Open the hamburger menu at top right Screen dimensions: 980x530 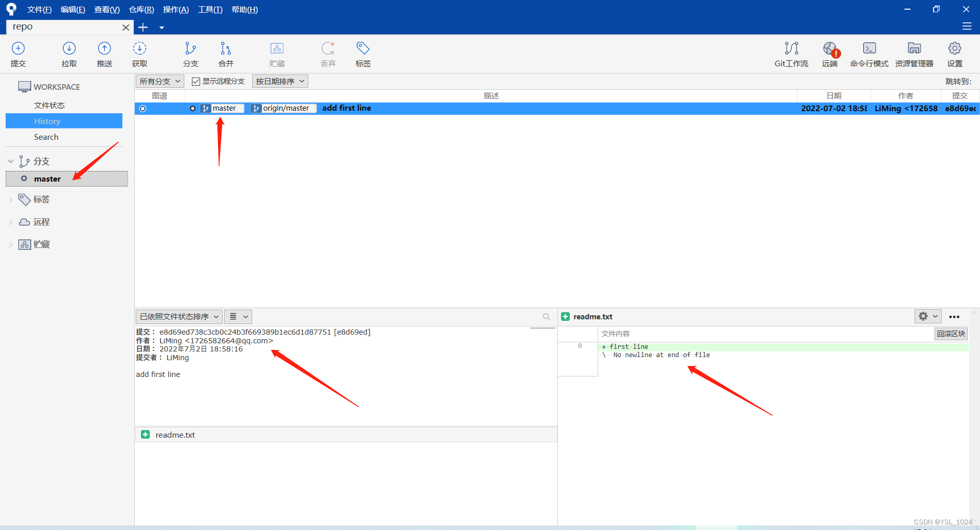[x=967, y=26]
